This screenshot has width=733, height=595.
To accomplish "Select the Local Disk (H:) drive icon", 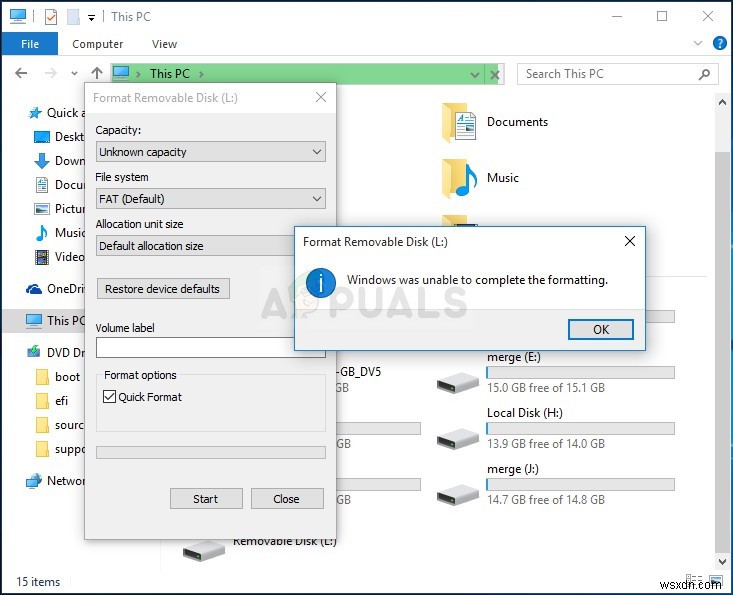I will 458,438.
